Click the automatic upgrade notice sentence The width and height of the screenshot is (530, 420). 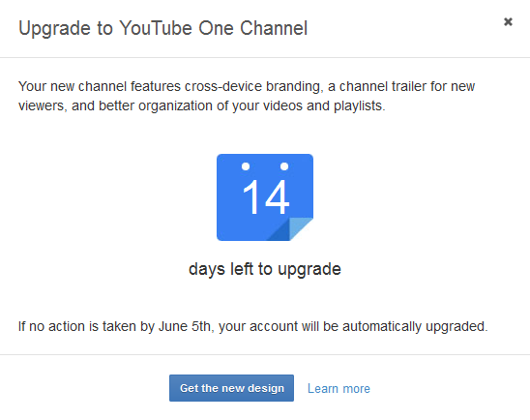[252, 326]
